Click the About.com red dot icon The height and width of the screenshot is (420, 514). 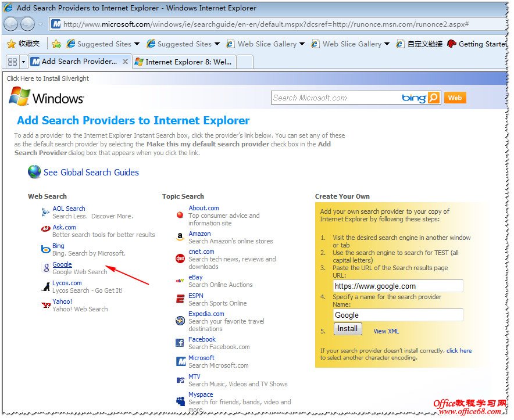180,215
